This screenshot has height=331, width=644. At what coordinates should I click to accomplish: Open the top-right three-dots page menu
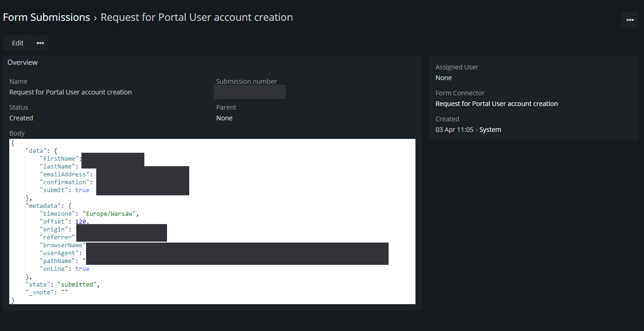[630, 20]
